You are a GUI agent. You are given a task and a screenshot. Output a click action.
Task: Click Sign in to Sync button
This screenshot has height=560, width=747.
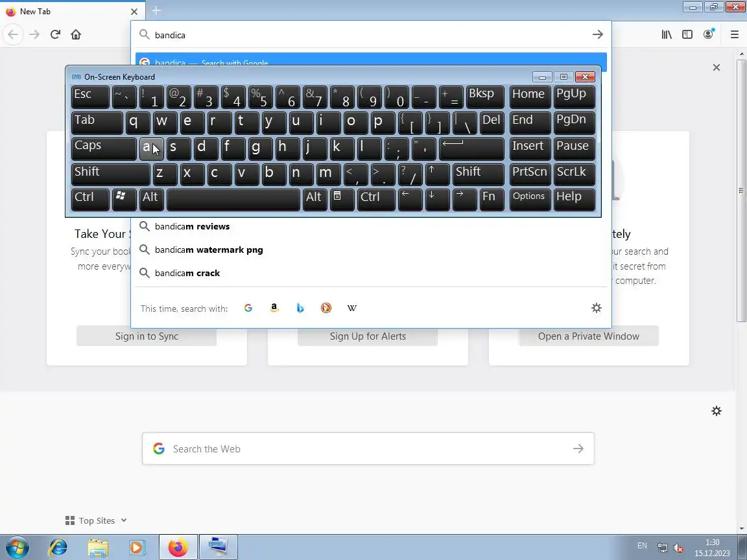[x=147, y=336]
